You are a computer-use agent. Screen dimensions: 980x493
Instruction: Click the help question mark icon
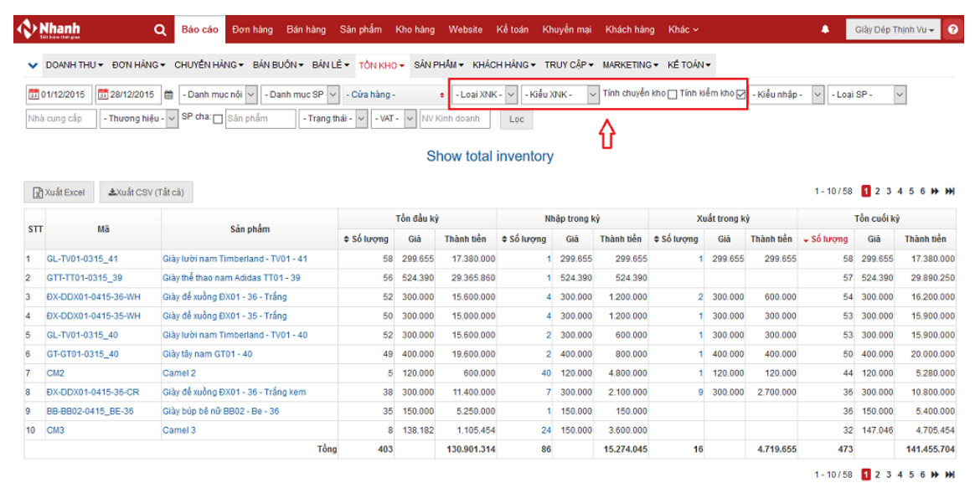coord(952,29)
